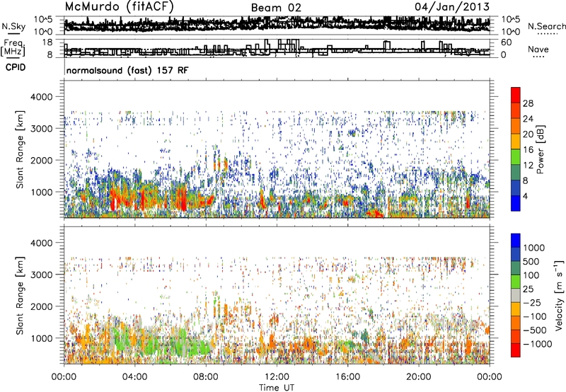Viewport: 566px width, 392px height.
Task: Click the 'Freq. [MHz]' label
Action: [x=13, y=47]
